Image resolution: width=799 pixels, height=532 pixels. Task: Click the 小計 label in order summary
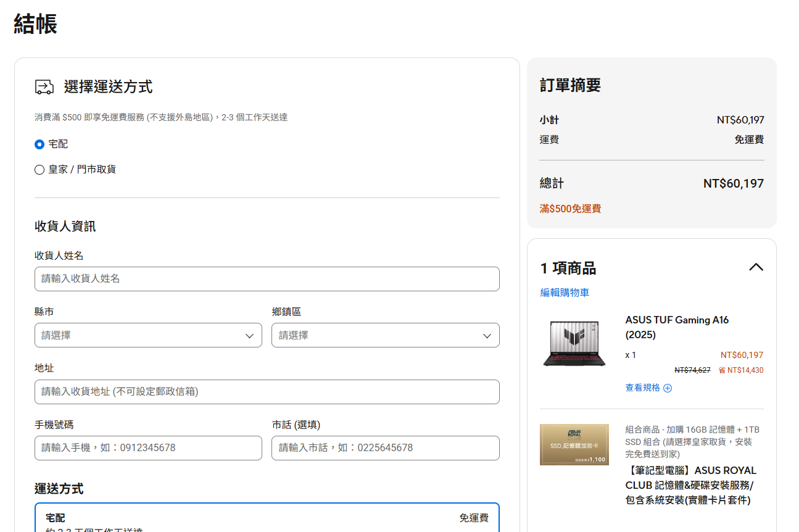[x=549, y=120]
